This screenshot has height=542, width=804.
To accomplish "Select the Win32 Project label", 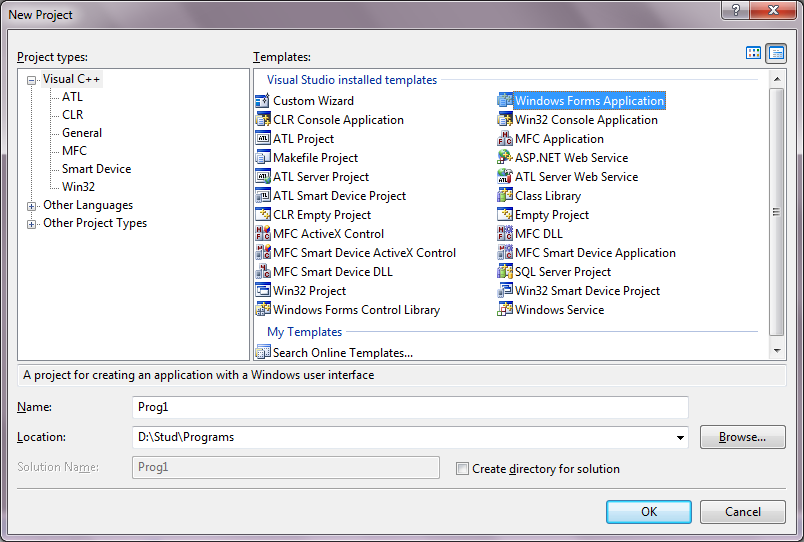I will point(309,291).
